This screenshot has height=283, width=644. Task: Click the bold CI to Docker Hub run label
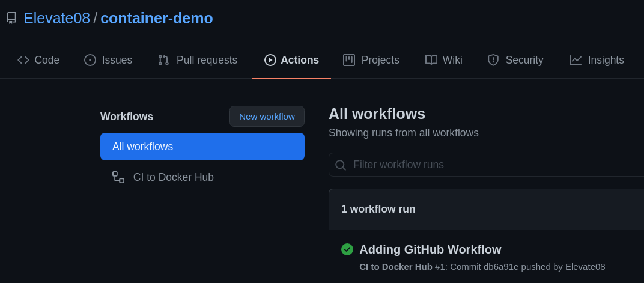pyautogui.click(x=395, y=267)
